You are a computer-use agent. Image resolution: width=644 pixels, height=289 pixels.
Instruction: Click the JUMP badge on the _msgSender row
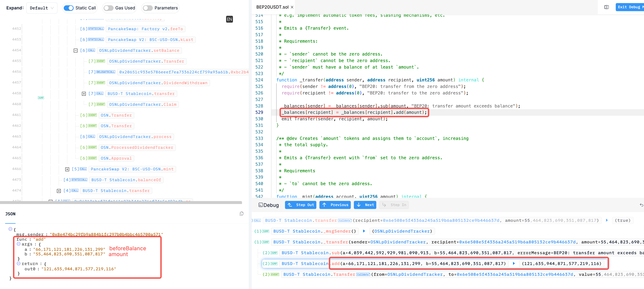coord(265,231)
